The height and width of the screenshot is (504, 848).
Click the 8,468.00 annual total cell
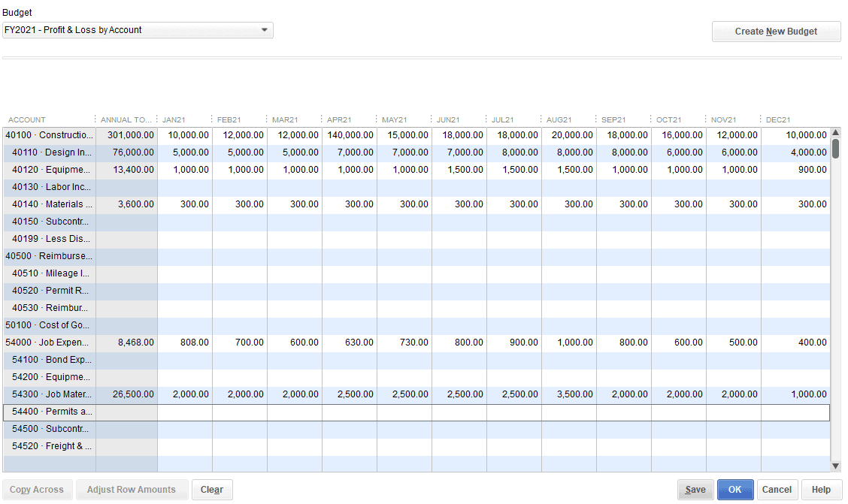tap(126, 343)
